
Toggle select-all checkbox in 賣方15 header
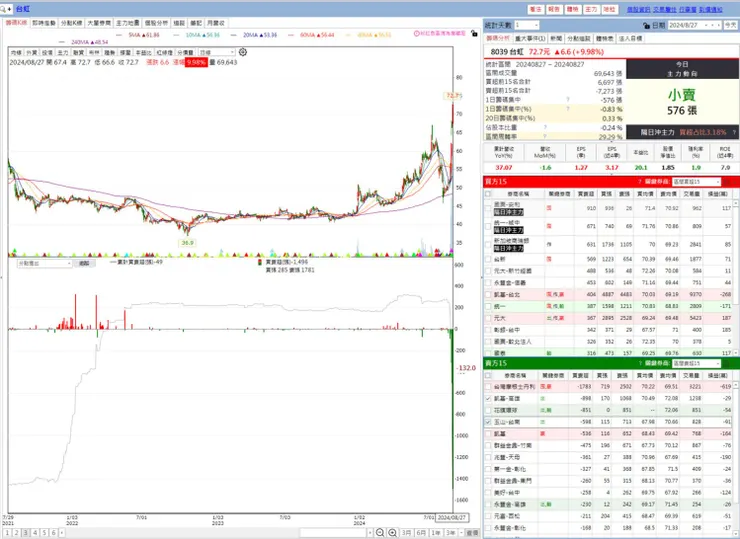(x=488, y=375)
